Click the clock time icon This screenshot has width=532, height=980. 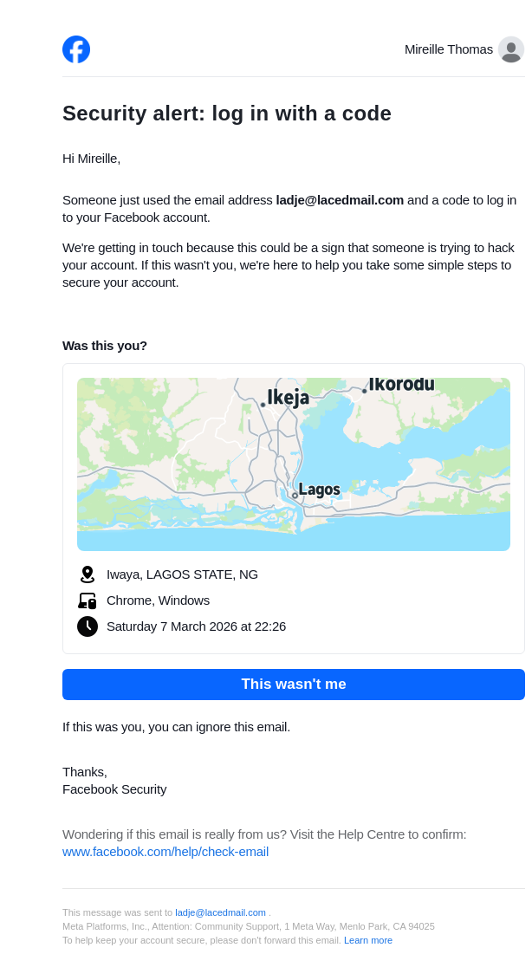87,626
